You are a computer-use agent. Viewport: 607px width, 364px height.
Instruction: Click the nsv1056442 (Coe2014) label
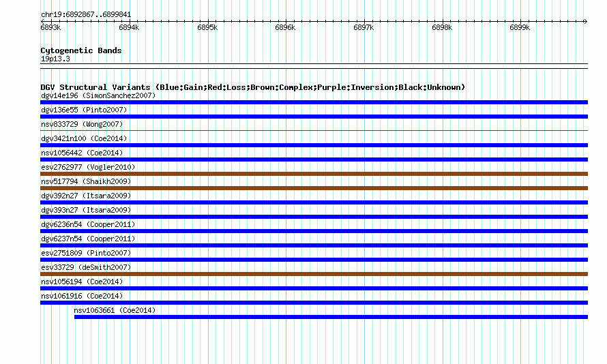[82, 153]
